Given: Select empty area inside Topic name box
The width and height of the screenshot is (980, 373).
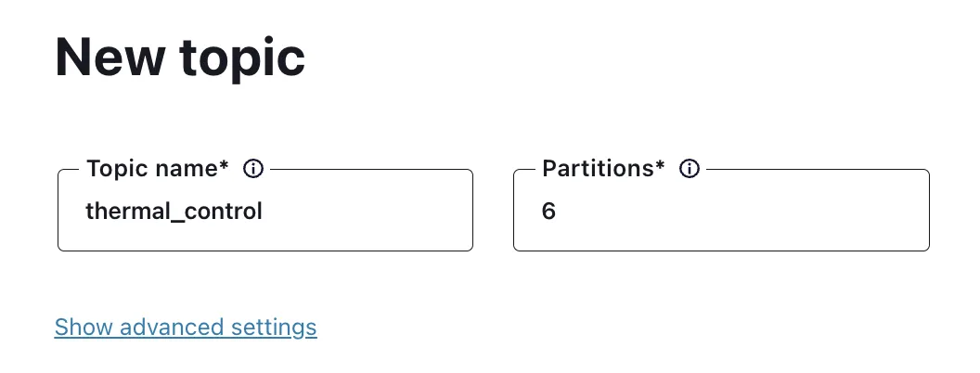Looking at the screenshot, I should tap(368, 212).
